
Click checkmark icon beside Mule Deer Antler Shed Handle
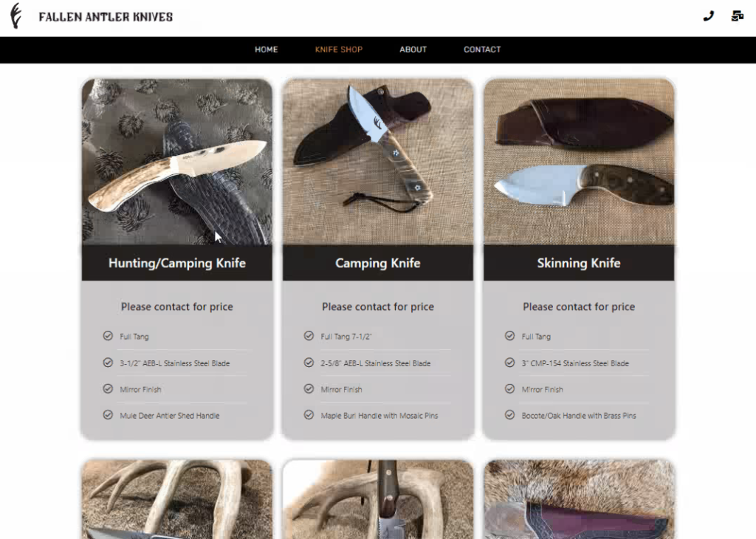point(108,415)
